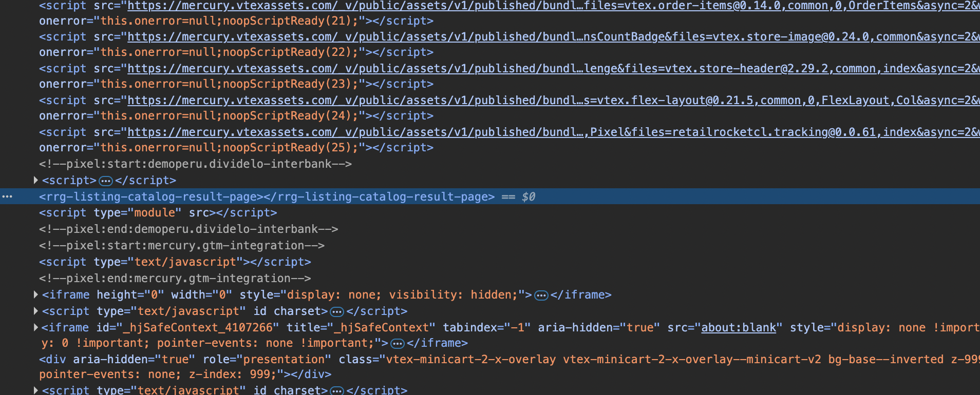Expand the iframe with height="0" width="0"

point(35,294)
